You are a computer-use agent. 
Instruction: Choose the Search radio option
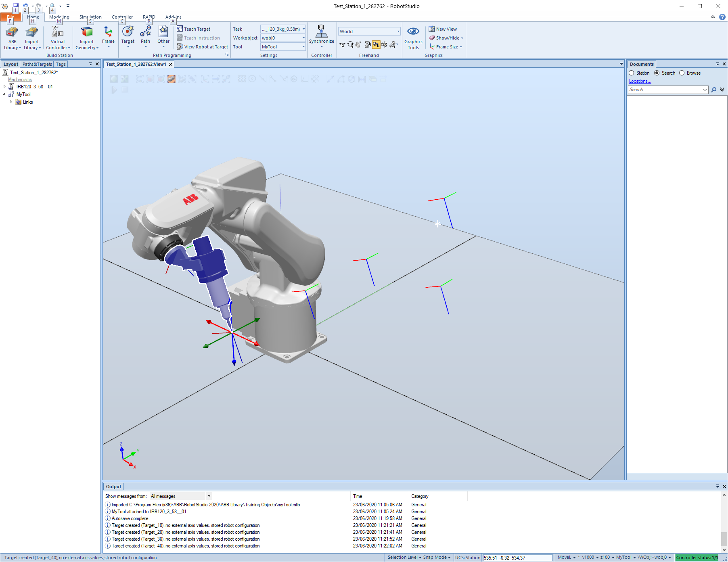[x=657, y=73]
